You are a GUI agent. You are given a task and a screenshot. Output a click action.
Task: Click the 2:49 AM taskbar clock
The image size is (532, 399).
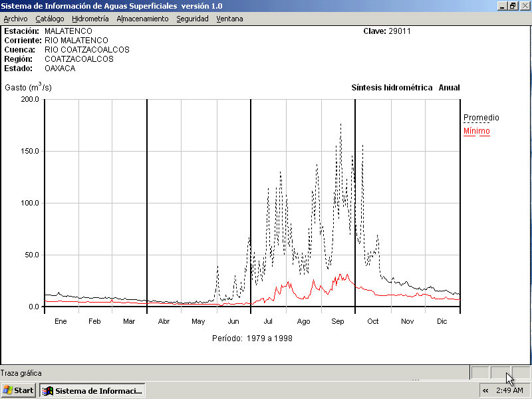[x=509, y=390]
